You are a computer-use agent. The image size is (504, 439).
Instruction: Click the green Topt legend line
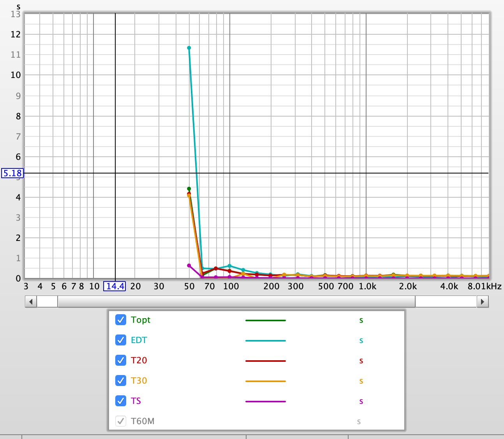pyautogui.click(x=266, y=320)
